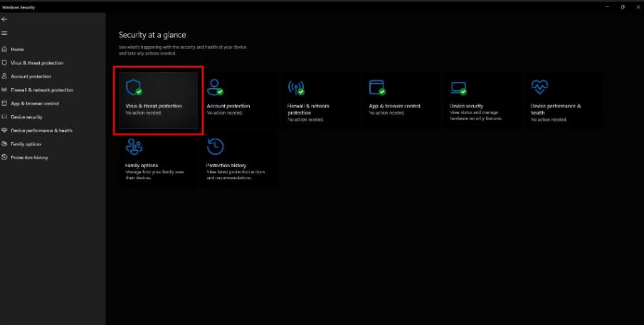This screenshot has height=325, width=644.
Task: Click the history clock icon on Protection history tile
Action: (215, 147)
